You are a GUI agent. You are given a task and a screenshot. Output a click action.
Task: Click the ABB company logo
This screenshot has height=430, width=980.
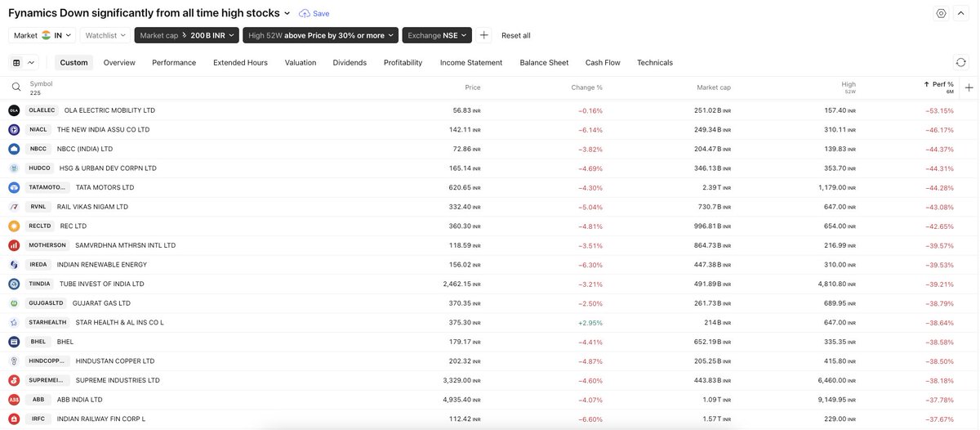[x=14, y=400]
